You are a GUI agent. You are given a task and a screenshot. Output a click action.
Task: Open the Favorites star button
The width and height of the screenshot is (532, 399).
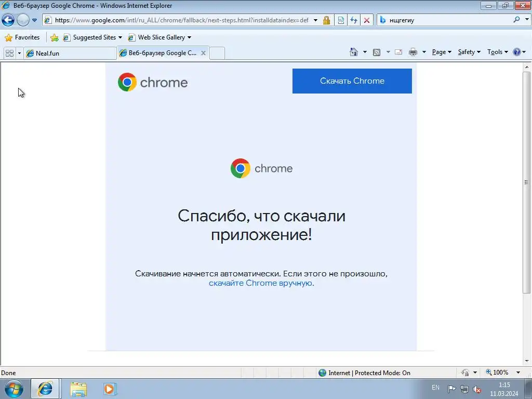tap(22, 37)
